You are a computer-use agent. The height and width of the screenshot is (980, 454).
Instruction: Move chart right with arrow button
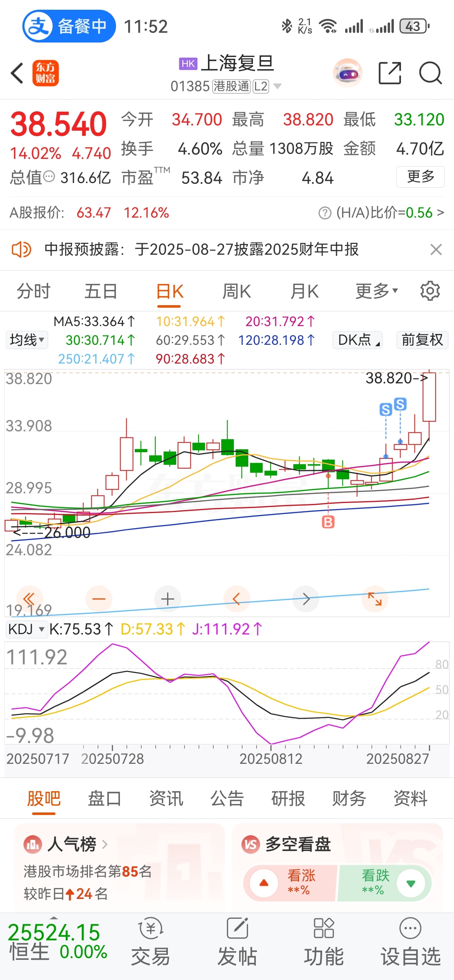tap(306, 599)
